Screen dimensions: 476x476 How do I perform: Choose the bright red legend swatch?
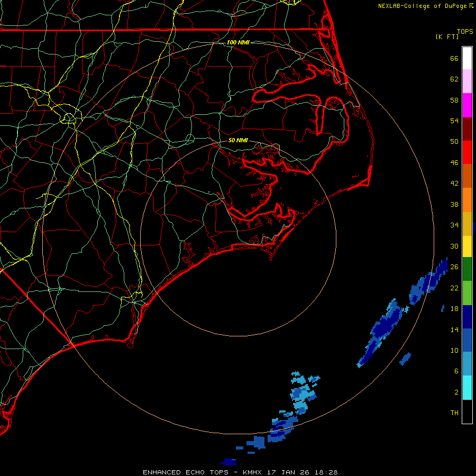point(467,152)
